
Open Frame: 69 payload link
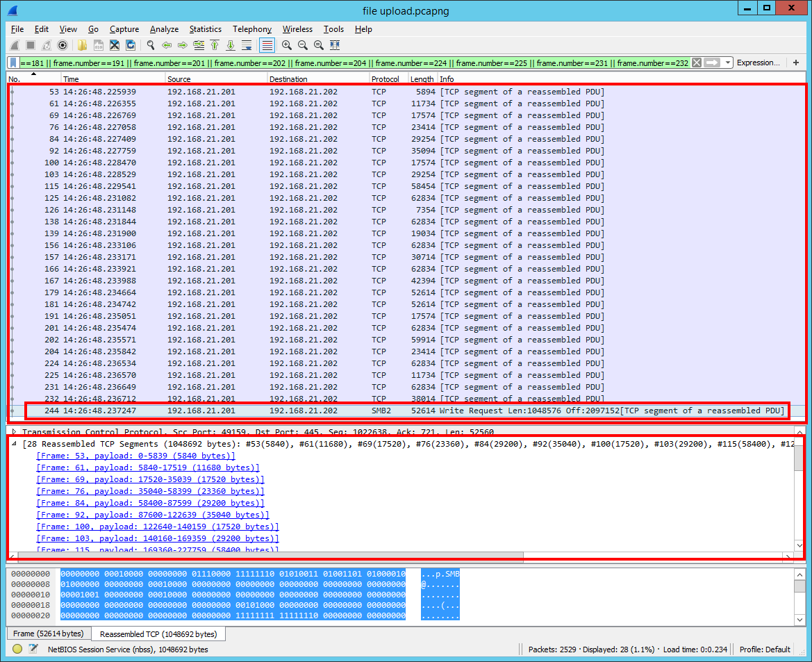(x=150, y=480)
